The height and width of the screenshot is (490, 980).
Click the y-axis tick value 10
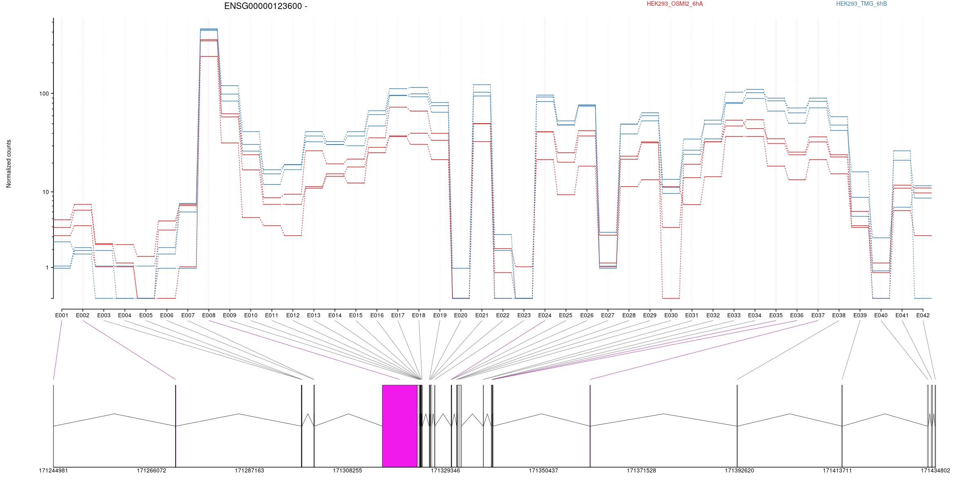45,192
